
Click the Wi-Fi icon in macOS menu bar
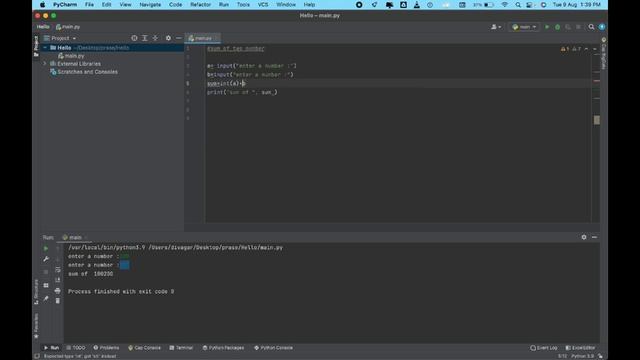(505, 5)
